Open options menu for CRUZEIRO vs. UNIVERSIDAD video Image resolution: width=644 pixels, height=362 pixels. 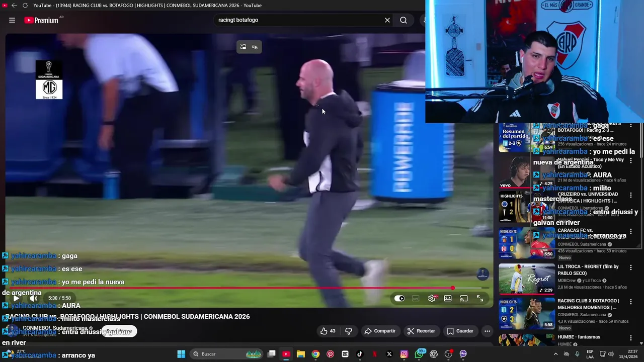coord(630,195)
